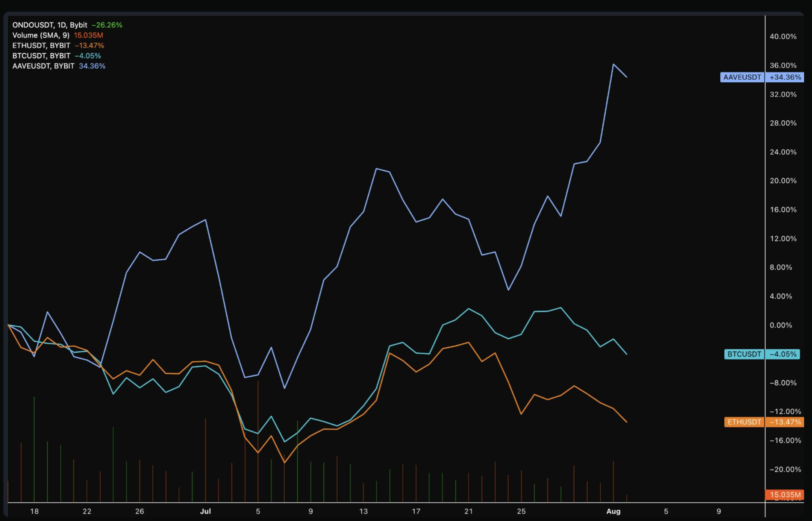This screenshot has width=812, height=521.
Task: Click the −4.05% value badge
Action: 783,354
